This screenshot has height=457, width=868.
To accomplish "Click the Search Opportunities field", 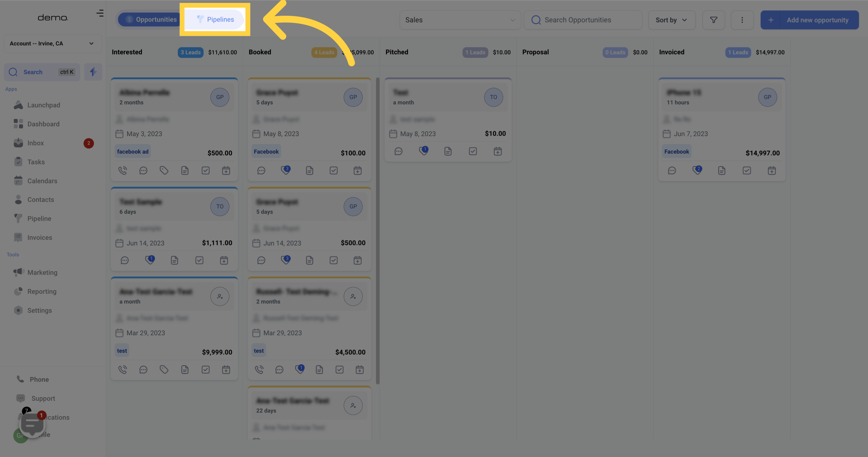I will pos(583,20).
